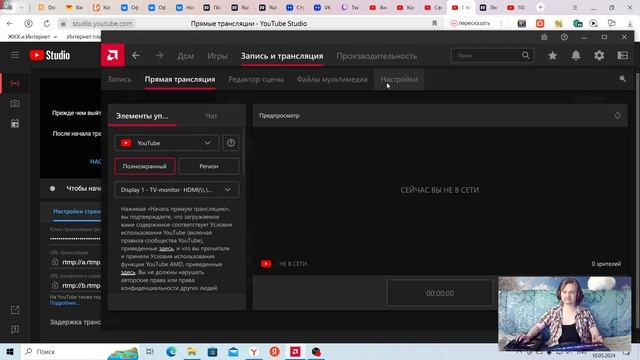This screenshot has width=640, height=360.
Task: Click the browser bookmark icon
Action: click(435, 24)
